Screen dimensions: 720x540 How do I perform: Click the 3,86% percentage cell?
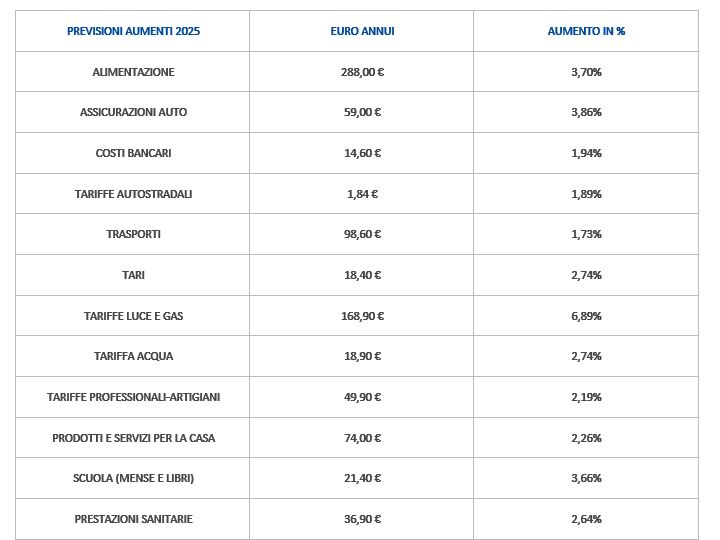[x=586, y=112]
